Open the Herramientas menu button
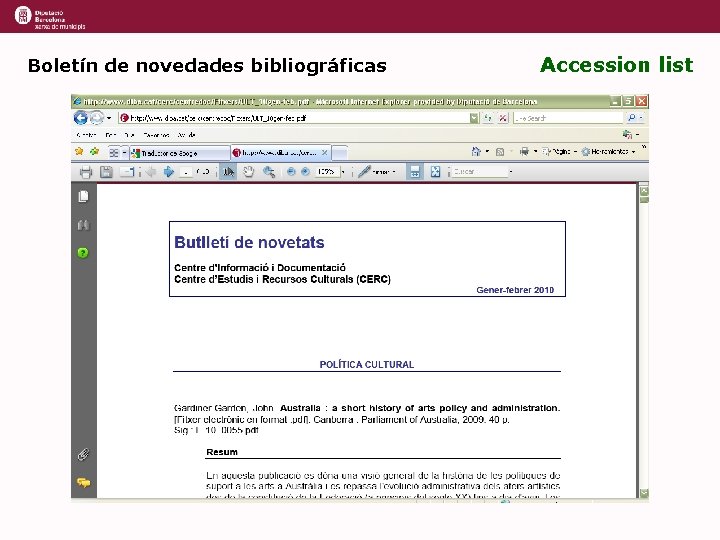 tap(608, 152)
